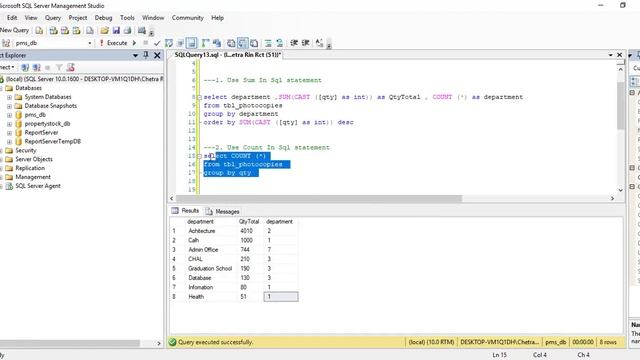Open the Tools menu
This screenshot has height=360, width=640.
click(127, 18)
